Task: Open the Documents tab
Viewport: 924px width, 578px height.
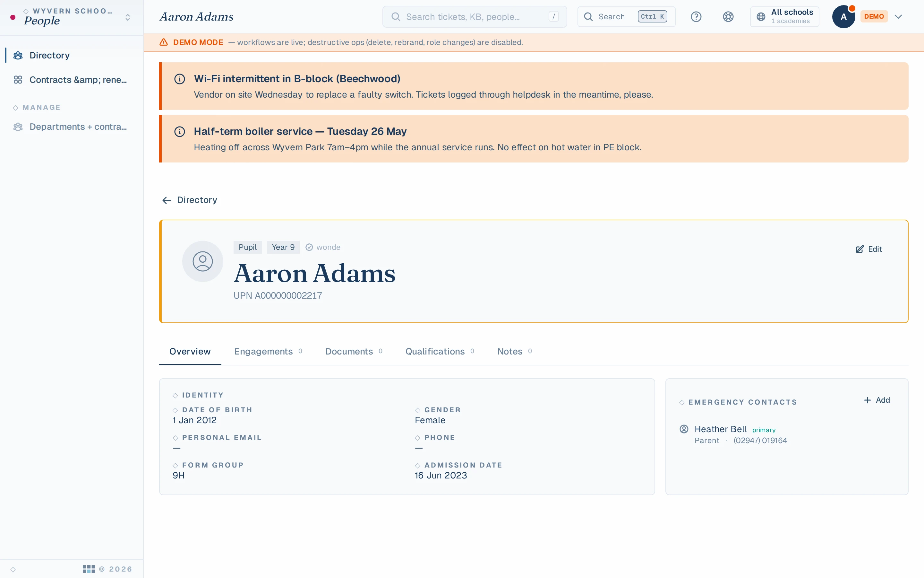Action: click(354, 352)
